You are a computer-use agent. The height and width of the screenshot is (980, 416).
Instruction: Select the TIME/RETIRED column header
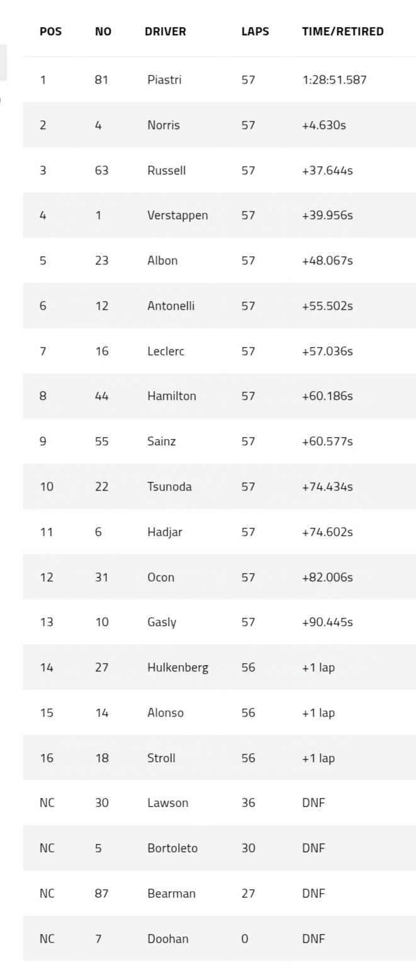point(342,31)
